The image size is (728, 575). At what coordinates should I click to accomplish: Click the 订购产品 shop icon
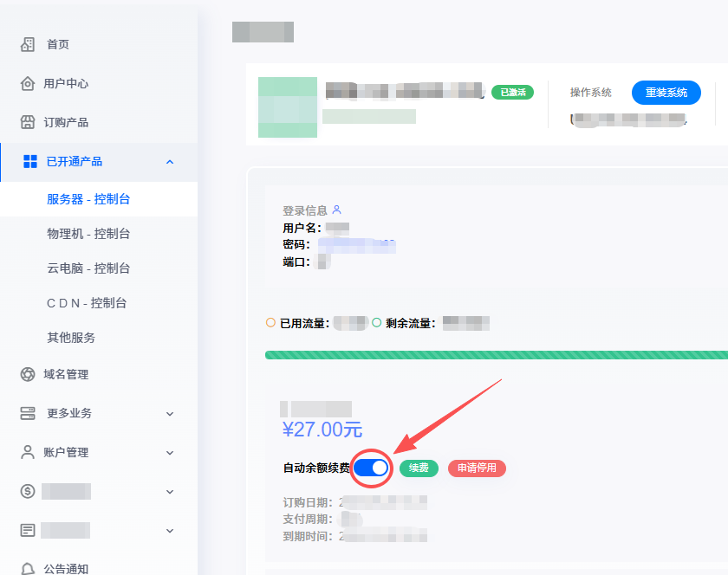click(28, 122)
